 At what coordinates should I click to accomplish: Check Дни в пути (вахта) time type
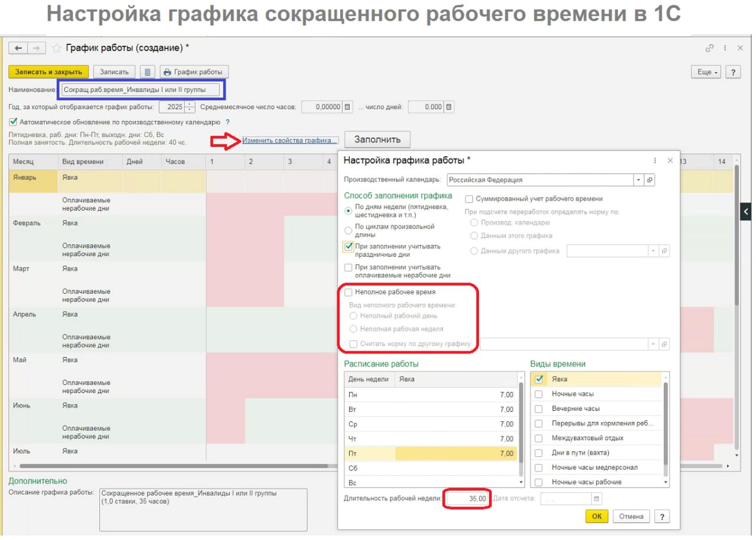(x=539, y=453)
